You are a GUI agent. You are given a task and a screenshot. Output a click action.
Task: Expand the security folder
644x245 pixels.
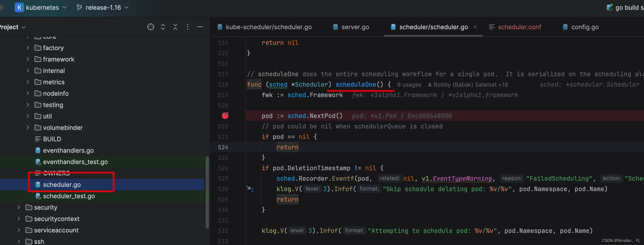point(19,207)
